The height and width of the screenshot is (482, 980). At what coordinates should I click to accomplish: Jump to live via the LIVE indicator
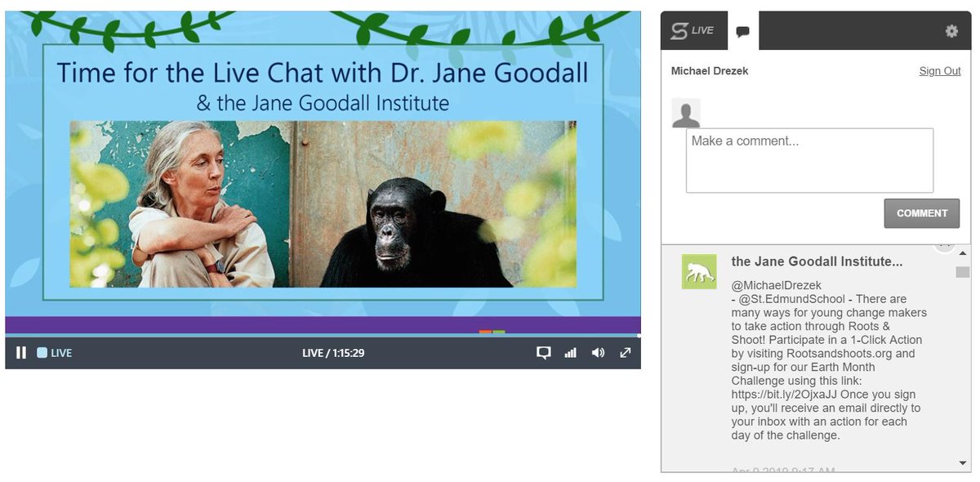(x=55, y=353)
